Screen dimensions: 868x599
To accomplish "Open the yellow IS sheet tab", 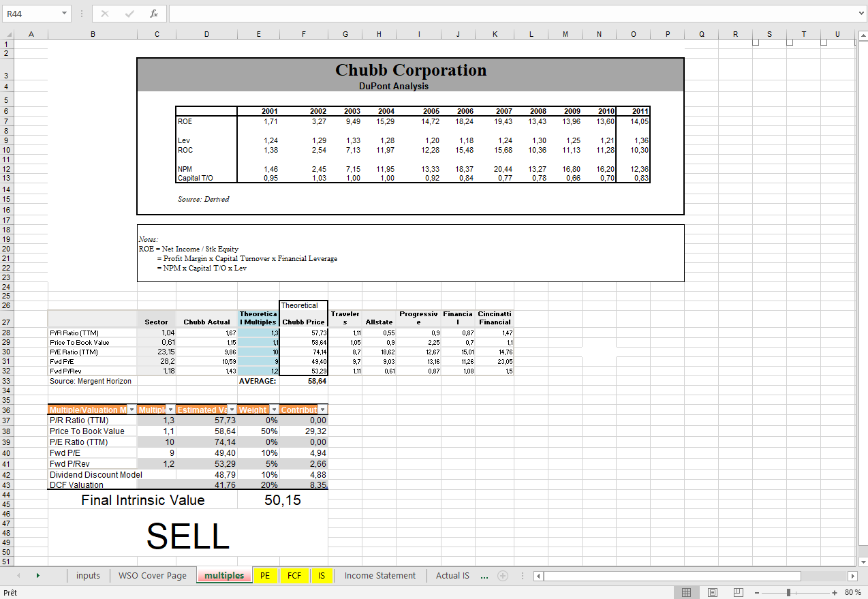I will pyautogui.click(x=322, y=576).
